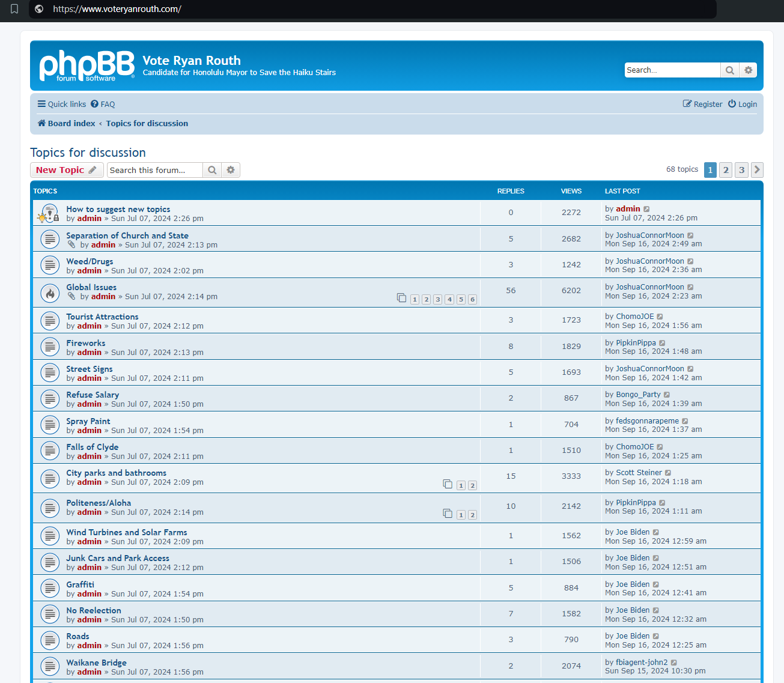Click the forum search magnifier button
This screenshot has width=784, height=683.
(x=212, y=170)
